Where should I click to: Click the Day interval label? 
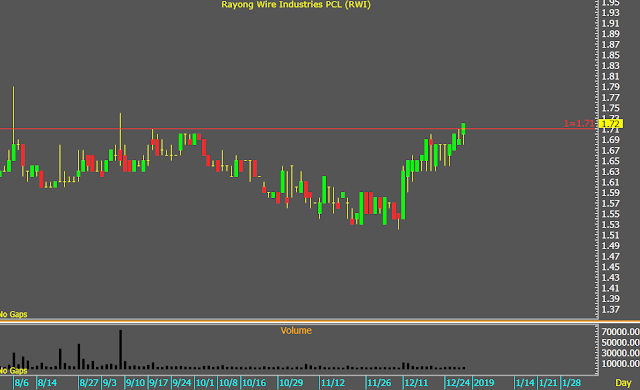click(x=623, y=383)
